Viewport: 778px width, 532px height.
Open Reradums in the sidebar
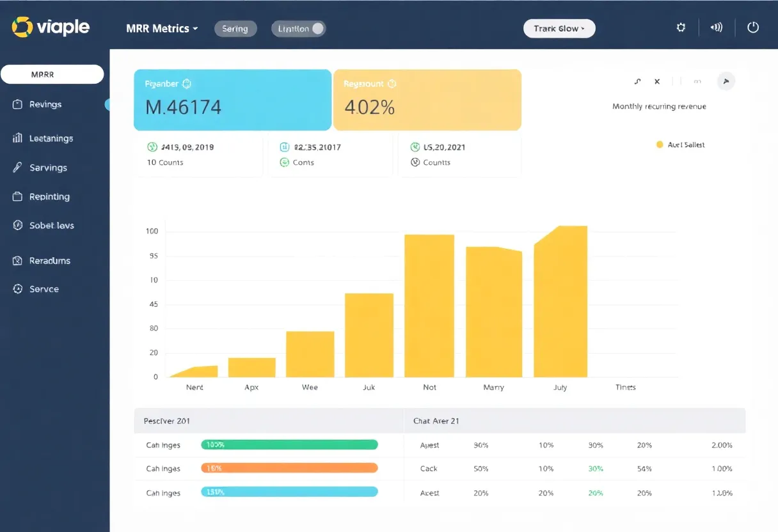[50, 260]
